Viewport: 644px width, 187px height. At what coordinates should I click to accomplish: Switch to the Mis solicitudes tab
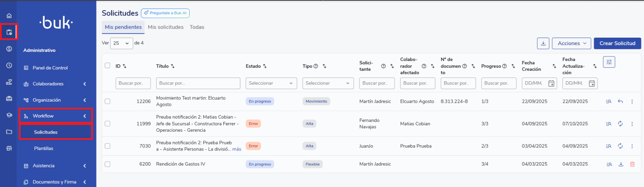click(166, 27)
